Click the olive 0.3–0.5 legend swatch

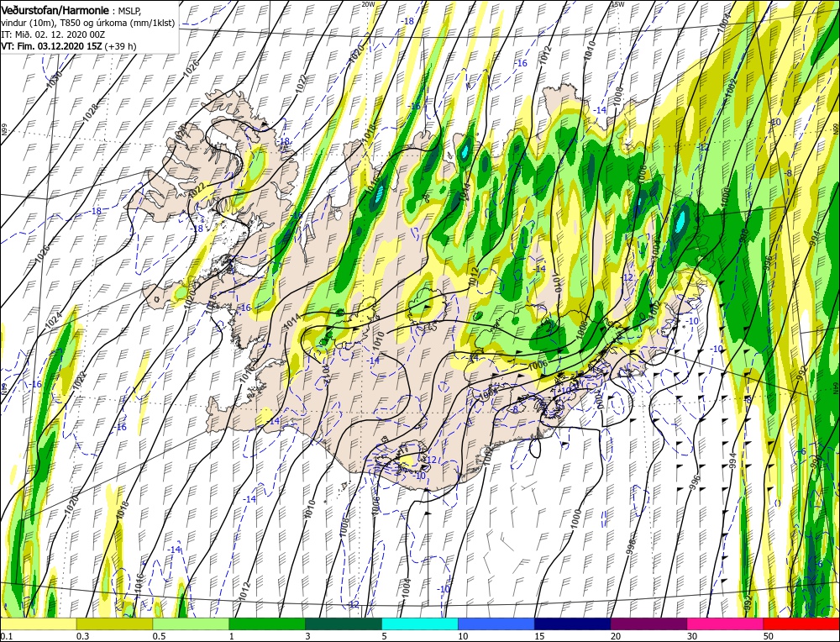(114, 624)
